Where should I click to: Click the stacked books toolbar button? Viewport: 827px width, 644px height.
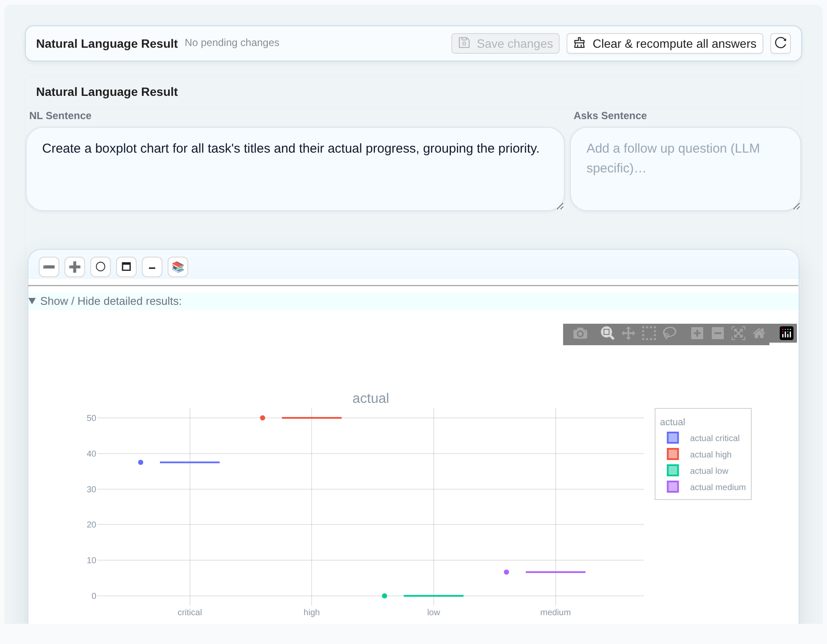pyautogui.click(x=178, y=267)
